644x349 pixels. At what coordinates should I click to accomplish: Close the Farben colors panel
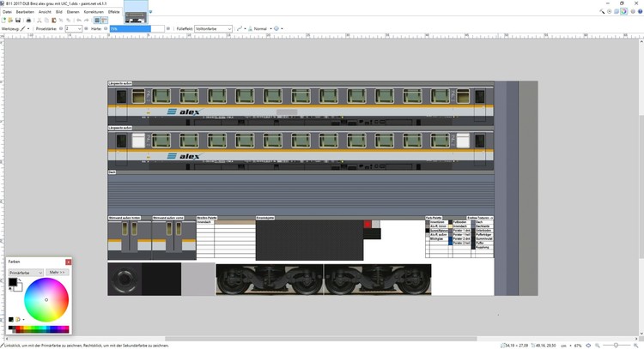(68, 262)
